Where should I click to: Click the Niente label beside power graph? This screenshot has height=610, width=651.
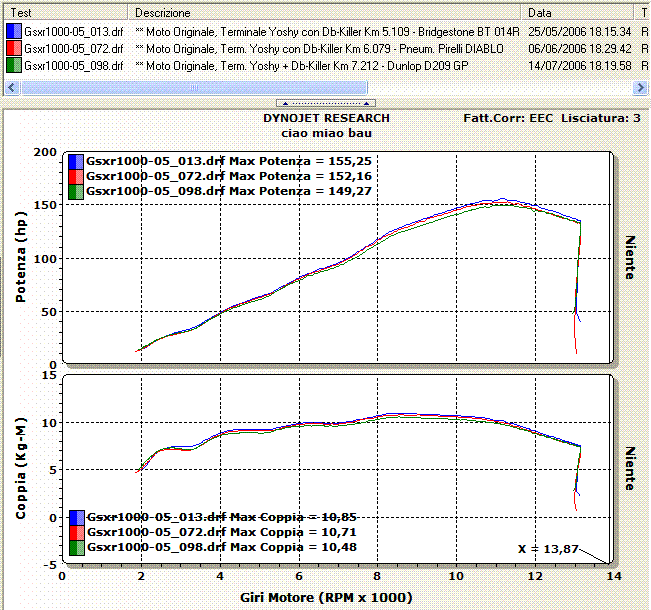click(630, 257)
